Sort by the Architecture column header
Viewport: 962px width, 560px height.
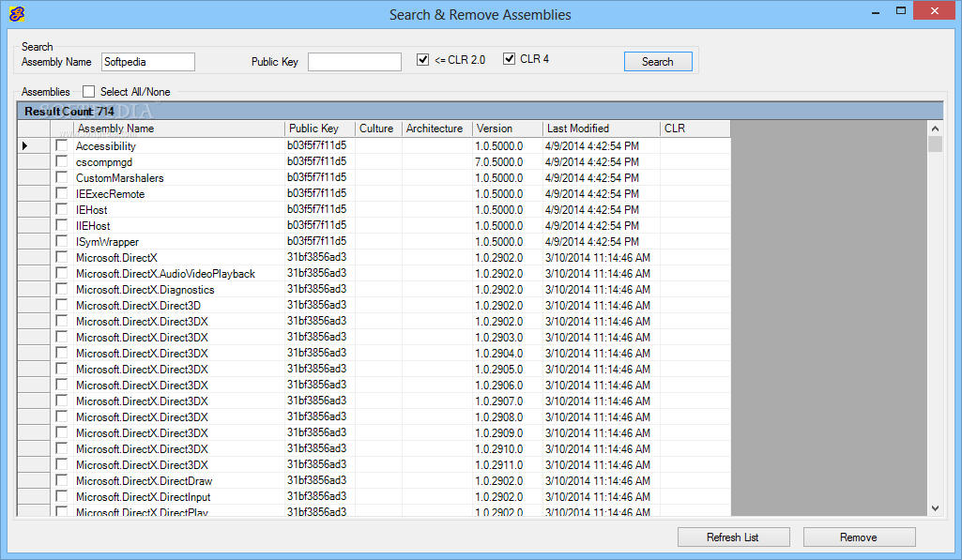click(x=436, y=129)
